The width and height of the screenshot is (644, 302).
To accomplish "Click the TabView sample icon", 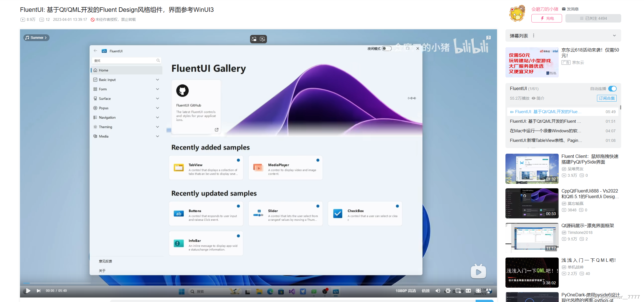I will tap(179, 167).
